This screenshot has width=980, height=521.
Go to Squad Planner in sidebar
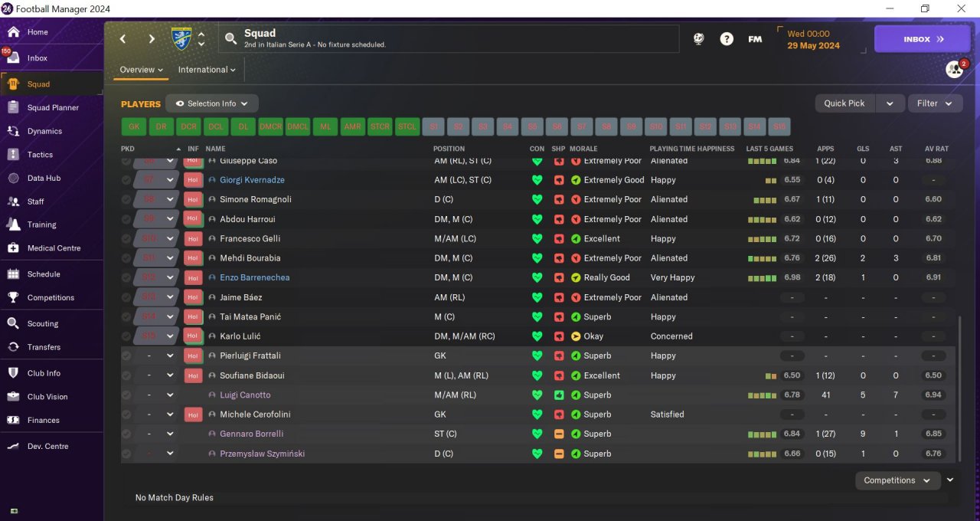[x=51, y=108]
